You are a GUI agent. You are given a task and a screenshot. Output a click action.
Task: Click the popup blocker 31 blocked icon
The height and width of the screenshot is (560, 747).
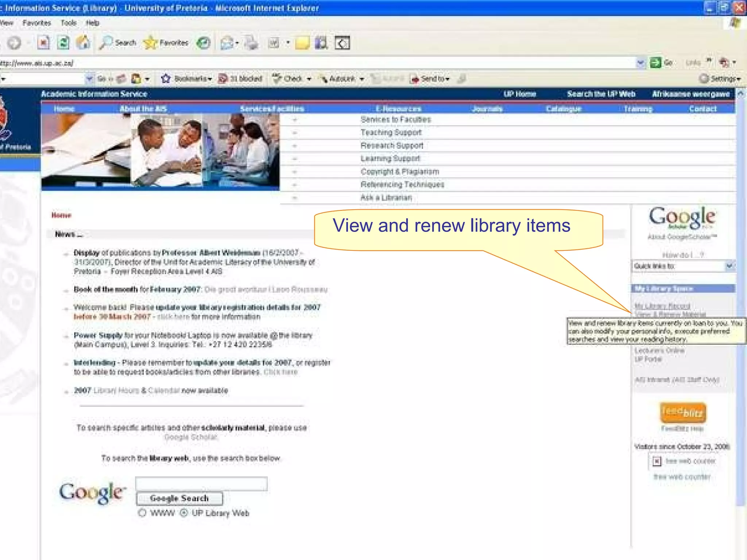tap(223, 78)
